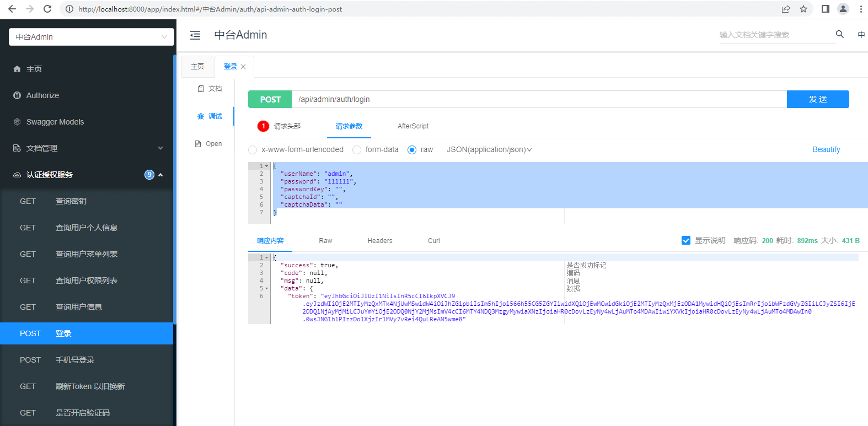The height and width of the screenshot is (426, 868).
Task: Click the Beautify link
Action: click(826, 149)
